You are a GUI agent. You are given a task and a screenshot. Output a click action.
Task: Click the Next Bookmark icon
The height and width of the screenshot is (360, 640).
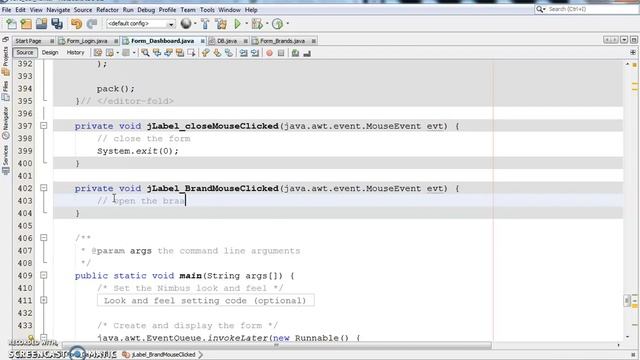[x=217, y=53]
